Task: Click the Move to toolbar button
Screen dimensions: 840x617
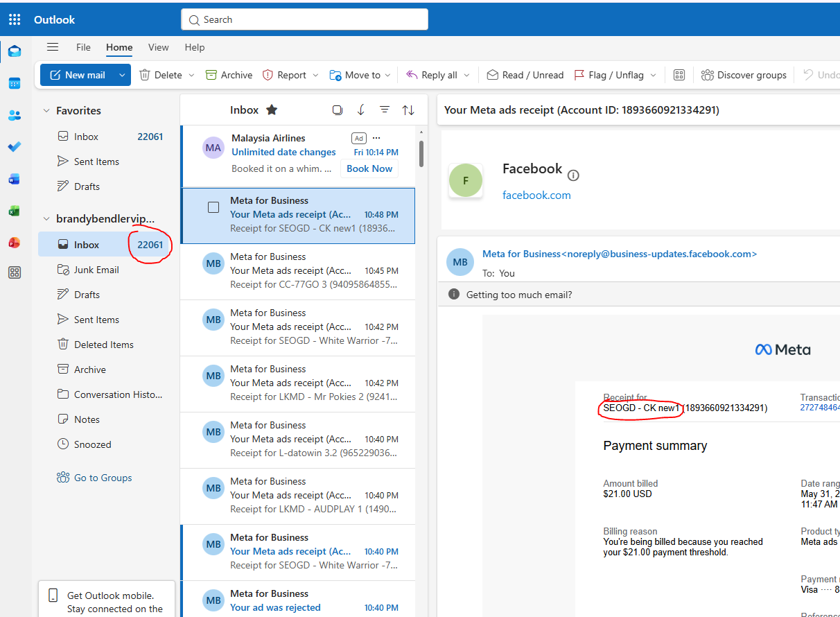Action: 355,75
